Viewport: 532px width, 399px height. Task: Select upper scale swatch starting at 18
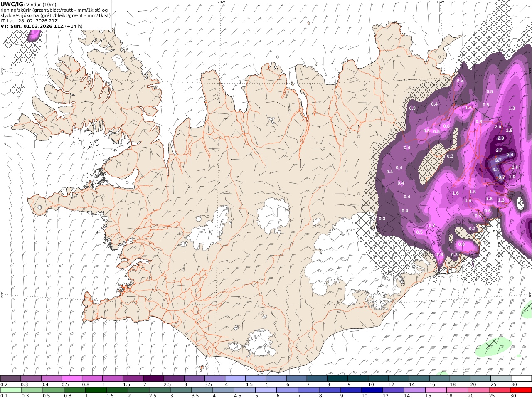[x=461, y=379]
